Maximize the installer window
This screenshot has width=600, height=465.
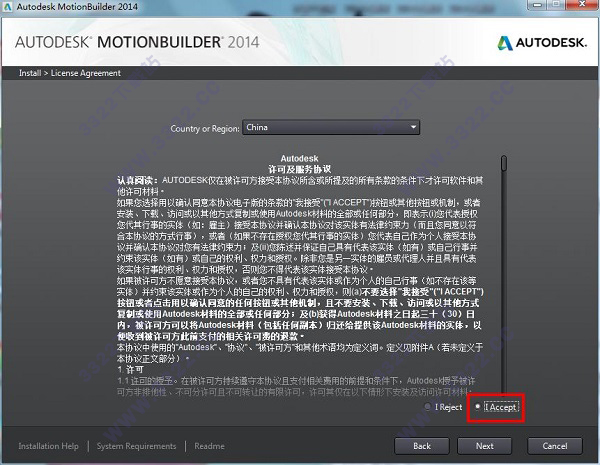point(556,5)
